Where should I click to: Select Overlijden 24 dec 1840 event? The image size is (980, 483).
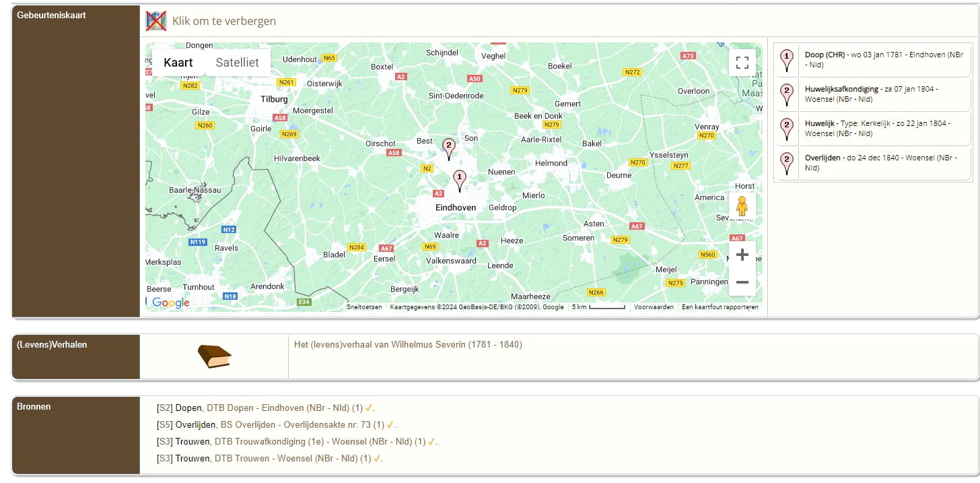click(x=873, y=162)
